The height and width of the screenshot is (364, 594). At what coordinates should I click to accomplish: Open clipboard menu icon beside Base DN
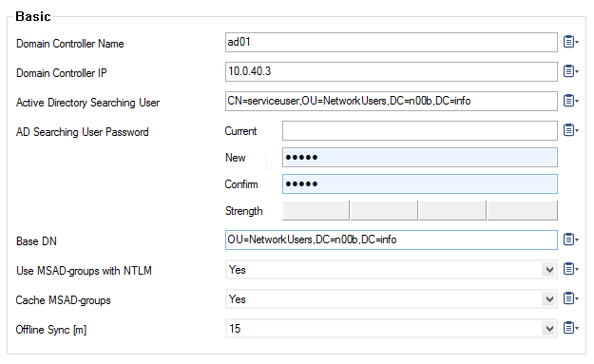coord(571,239)
